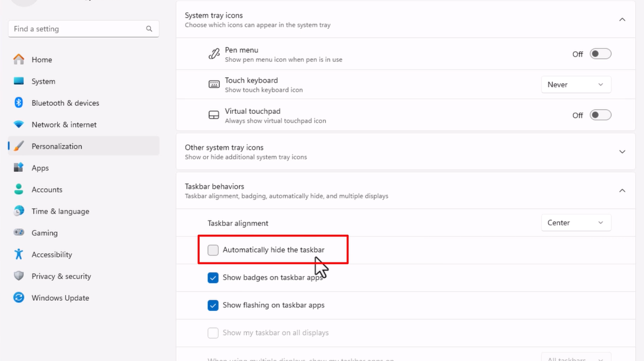Click the Accessibility figure icon

(19, 254)
